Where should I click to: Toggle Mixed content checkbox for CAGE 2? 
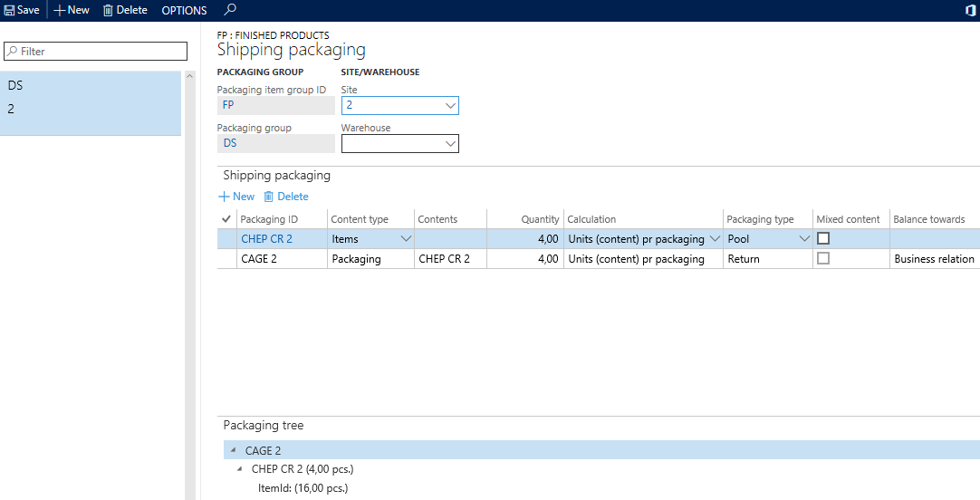[823, 258]
